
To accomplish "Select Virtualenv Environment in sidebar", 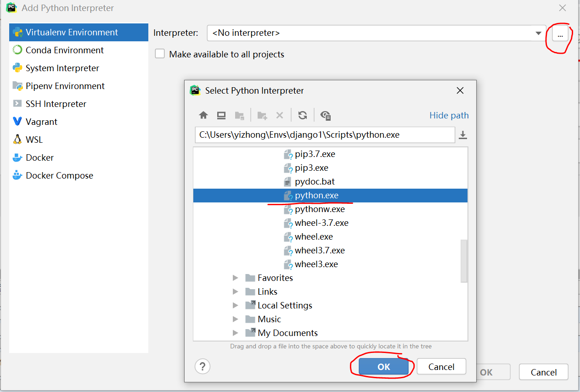I will coord(79,32).
